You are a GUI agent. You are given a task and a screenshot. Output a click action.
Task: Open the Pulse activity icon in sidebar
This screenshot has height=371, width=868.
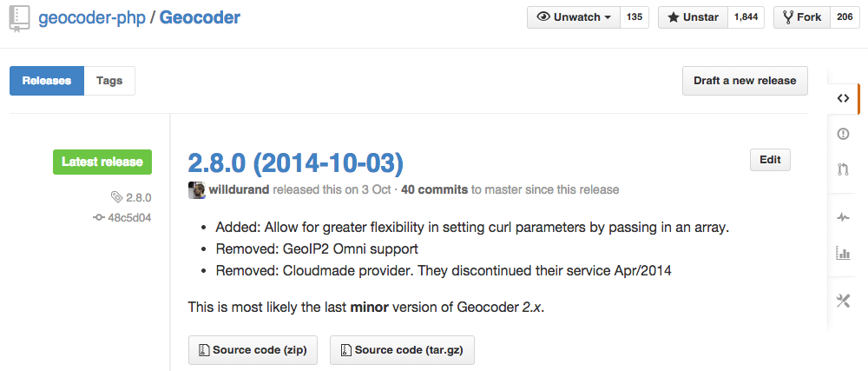[x=843, y=217]
